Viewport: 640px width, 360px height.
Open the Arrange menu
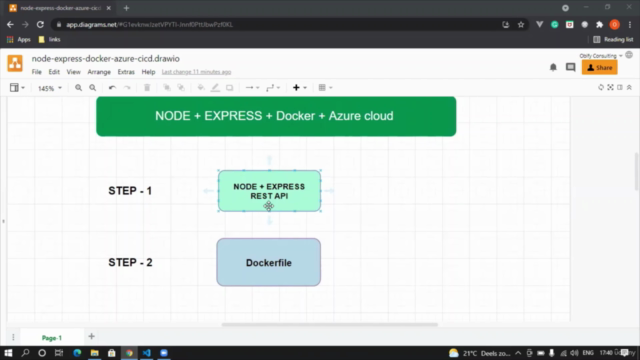99,72
